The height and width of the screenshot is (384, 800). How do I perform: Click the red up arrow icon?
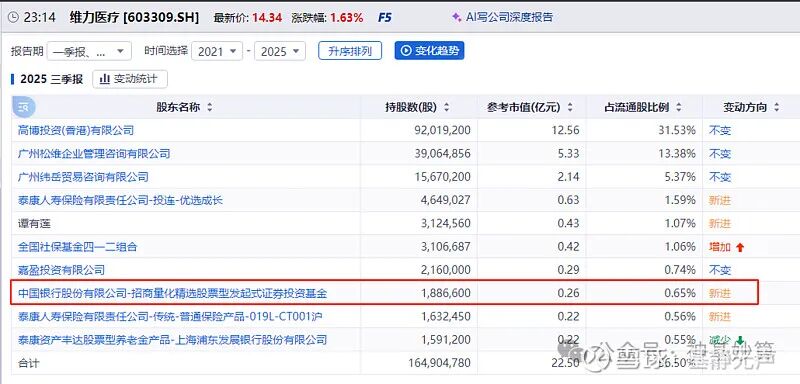(740, 247)
